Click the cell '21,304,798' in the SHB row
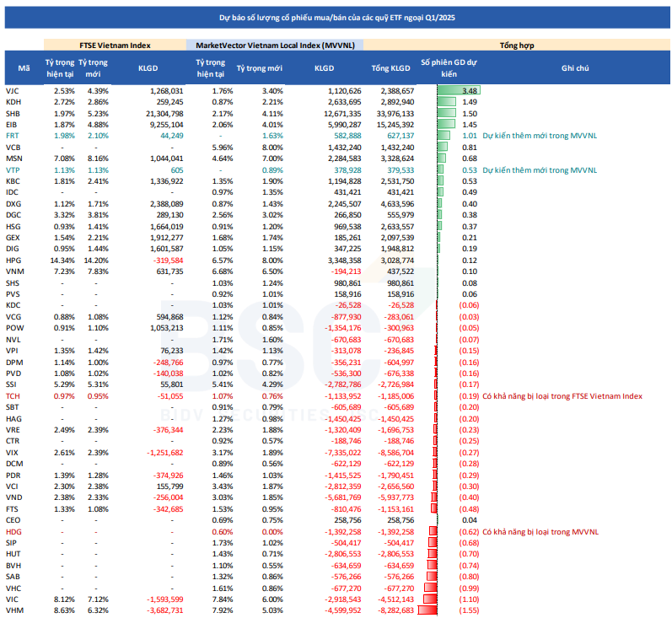The image size is (672, 618). click(x=164, y=114)
